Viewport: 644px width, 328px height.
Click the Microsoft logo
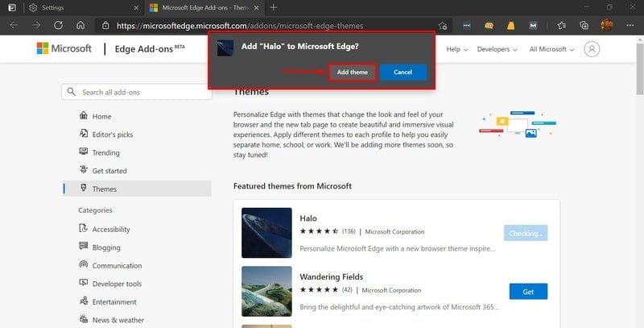tap(64, 48)
